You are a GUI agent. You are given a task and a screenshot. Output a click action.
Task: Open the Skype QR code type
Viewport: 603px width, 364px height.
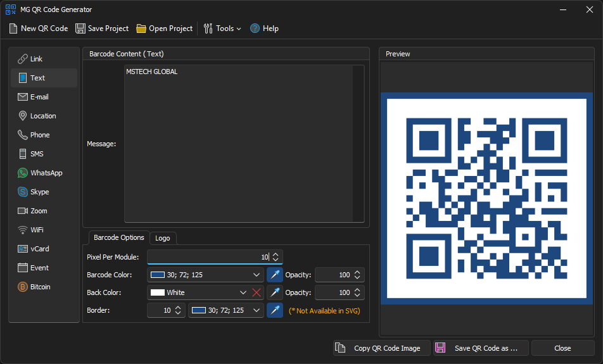(x=44, y=192)
